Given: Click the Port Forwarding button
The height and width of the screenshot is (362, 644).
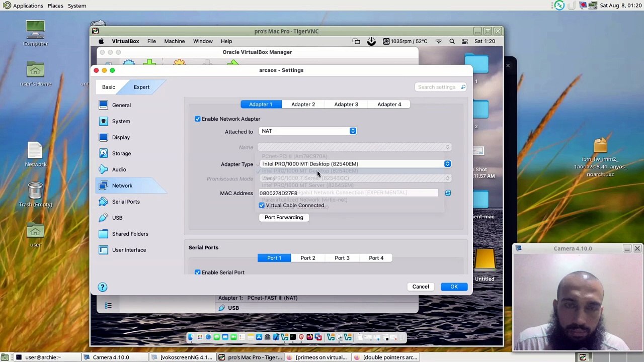Looking at the screenshot, I should pos(284,217).
